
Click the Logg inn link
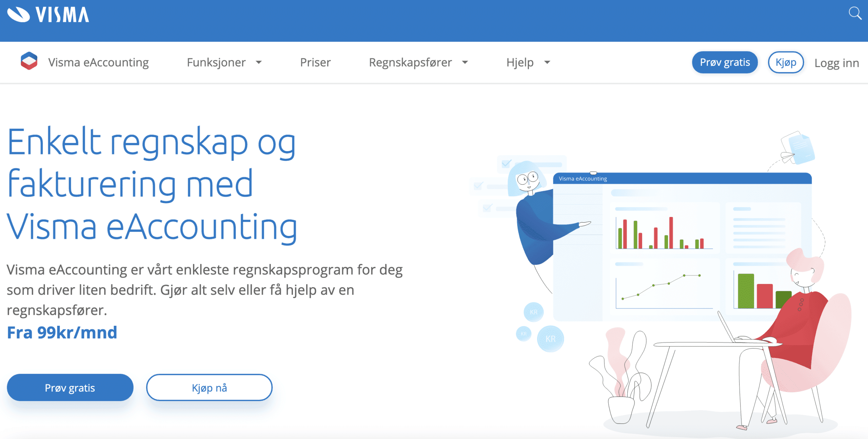pyautogui.click(x=836, y=63)
